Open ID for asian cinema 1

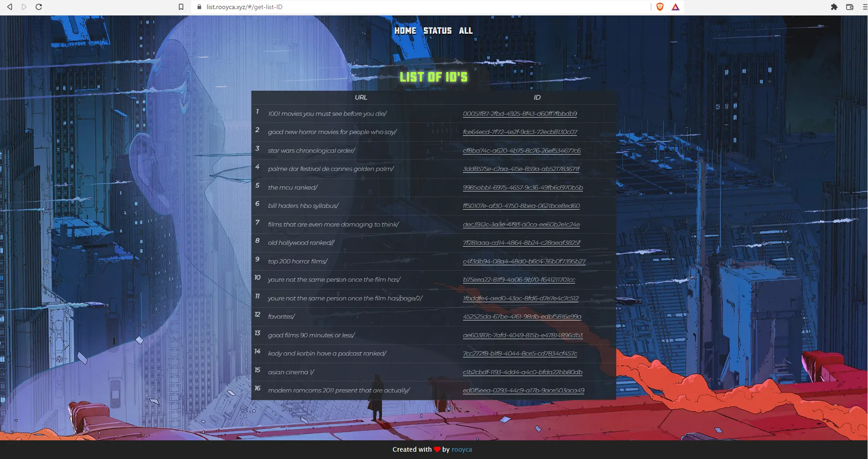pyautogui.click(x=523, y=372)
